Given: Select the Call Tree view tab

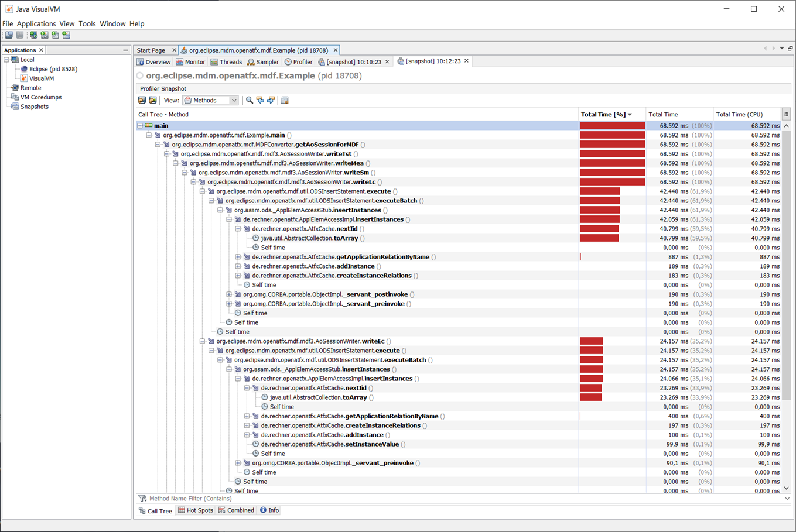Looking at the screenshot, I should (155, 511).
